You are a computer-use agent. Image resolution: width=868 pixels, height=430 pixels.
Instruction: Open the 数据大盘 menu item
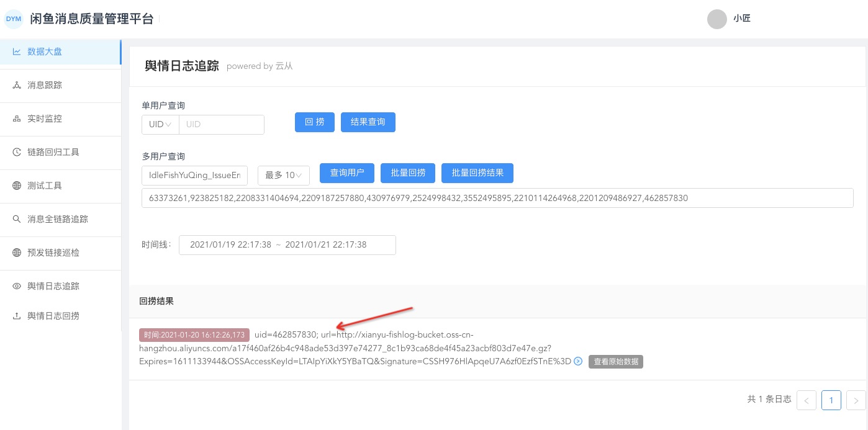60,52
